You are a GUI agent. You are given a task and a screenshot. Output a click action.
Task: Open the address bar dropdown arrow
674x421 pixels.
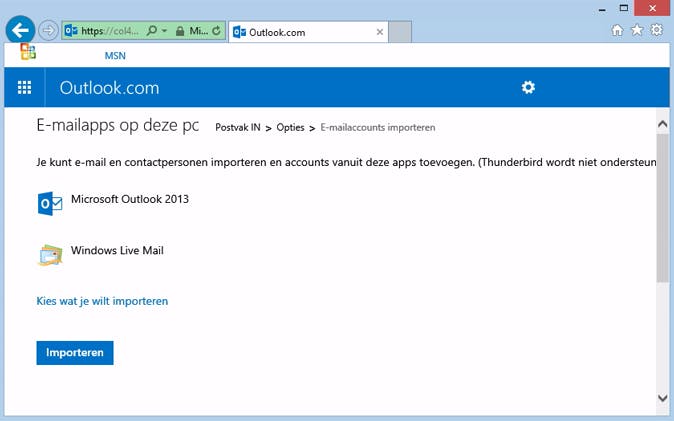pos(164,31)
